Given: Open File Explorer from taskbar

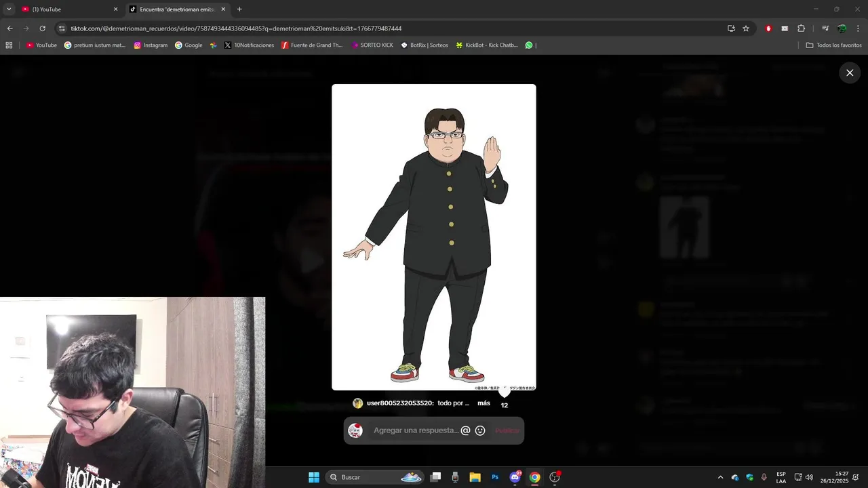Looking at the screenshot, I should (475, 477).
